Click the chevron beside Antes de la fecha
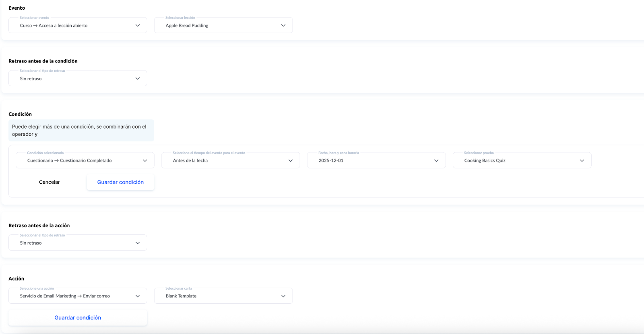This screenshot has height=334, width=644. [291, 160]
